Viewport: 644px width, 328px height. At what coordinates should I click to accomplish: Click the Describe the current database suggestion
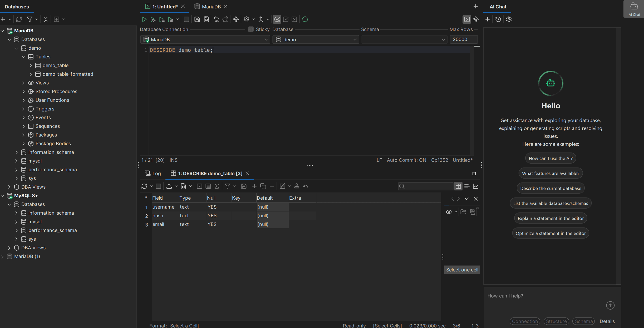[x=550, y=188]
